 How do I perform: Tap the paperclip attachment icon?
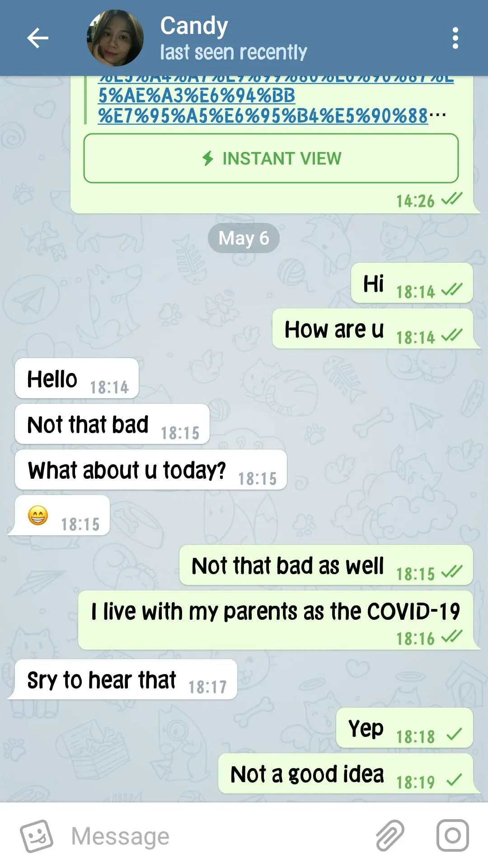[x=390, y=835]
